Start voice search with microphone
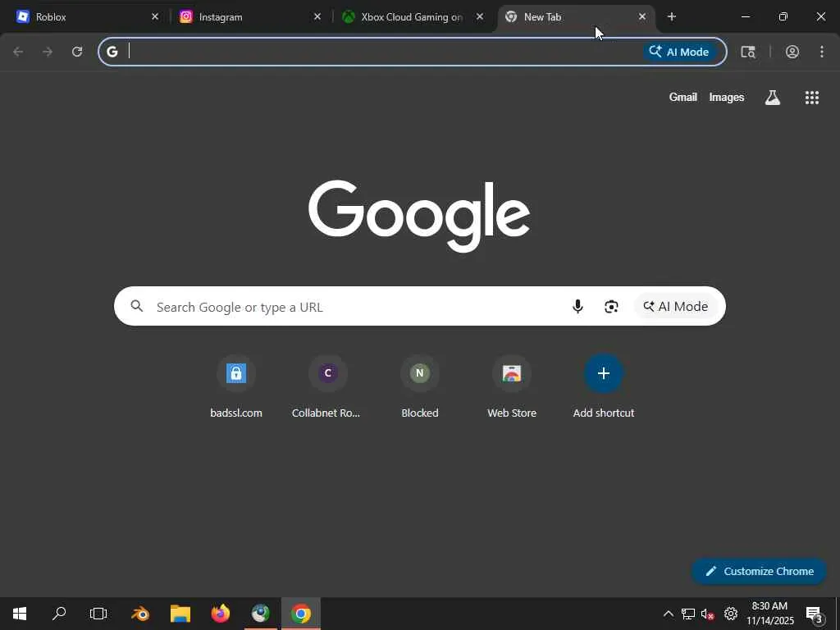840x630 pixels. (577, 306)
